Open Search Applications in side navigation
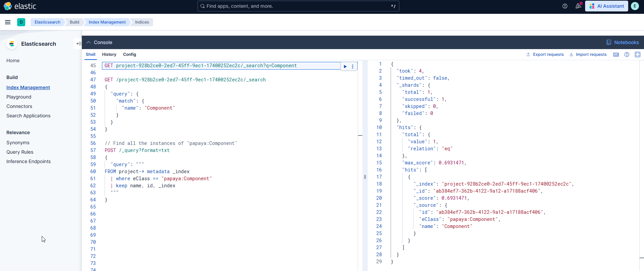 tap(28, 116)
